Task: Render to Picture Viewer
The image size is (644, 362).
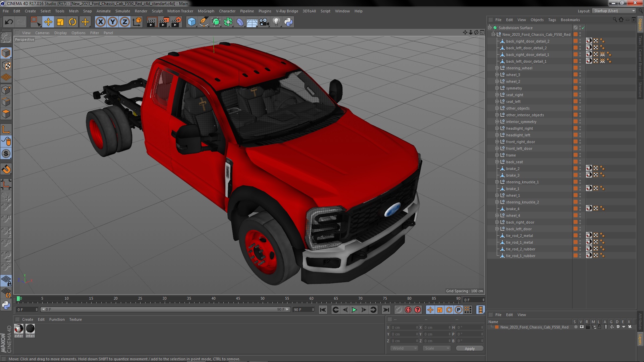Action: click(164, 22)
